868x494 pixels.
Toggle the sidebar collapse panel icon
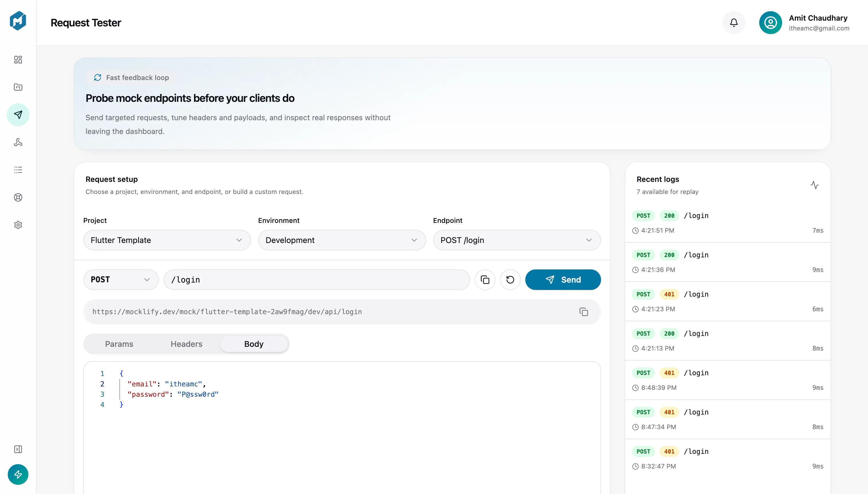point(18,449)
